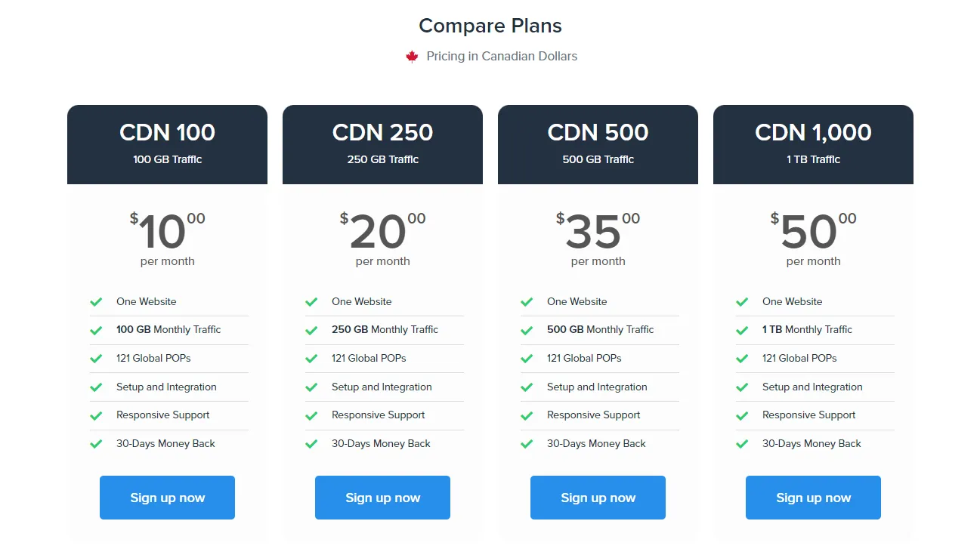The image size is (980, 558).
Task: Click CDN 1,000 Setup and Integration checkmark
Action: coord(742,387)
